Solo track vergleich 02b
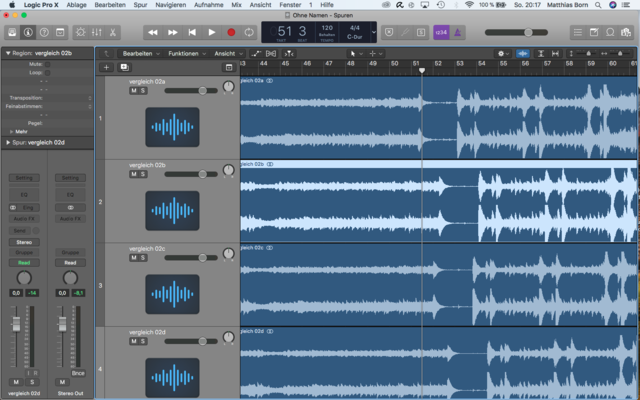 143,174
